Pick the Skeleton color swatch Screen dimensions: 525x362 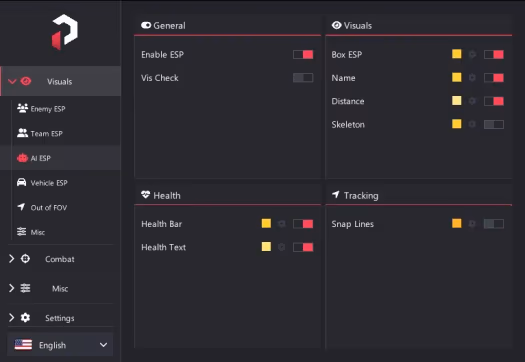tap(457, 124)
